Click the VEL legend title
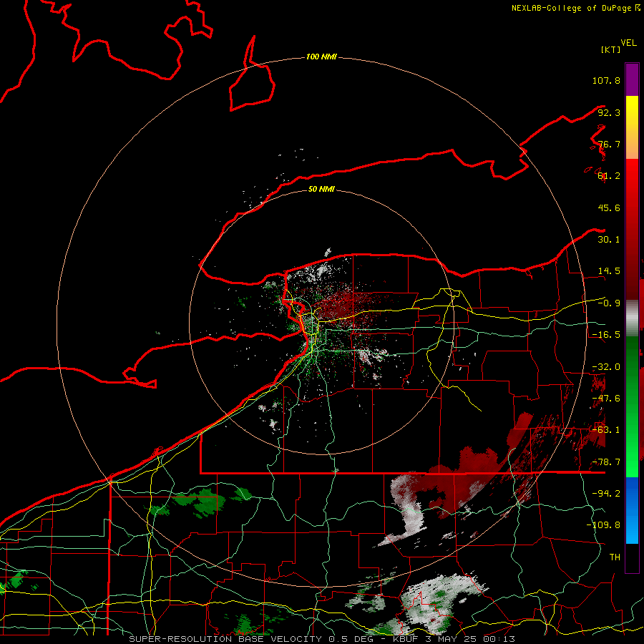Screen dimensions: 644x644 (628, 42)
